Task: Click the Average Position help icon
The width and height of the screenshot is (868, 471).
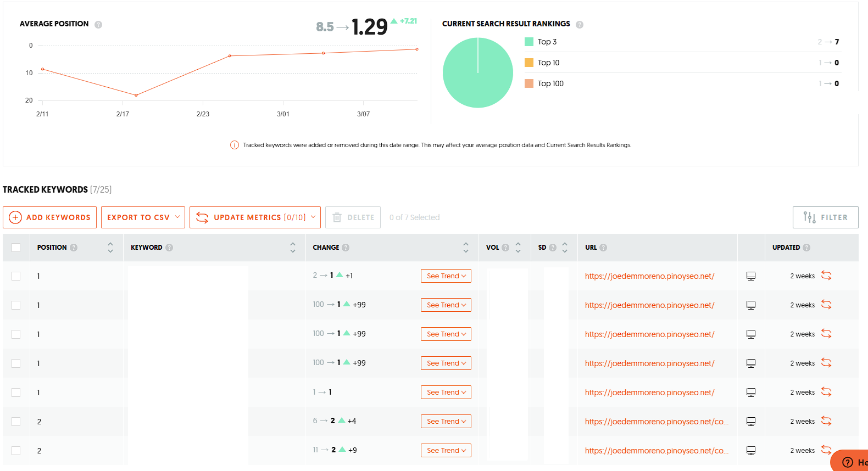Action: [98, 24]
